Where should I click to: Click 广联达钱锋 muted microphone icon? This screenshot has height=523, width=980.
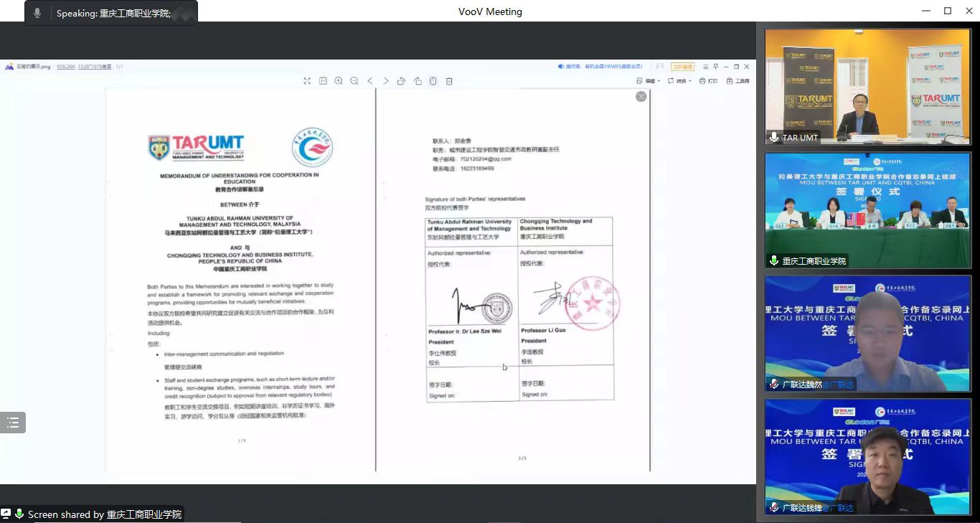(x=774, y=507)
